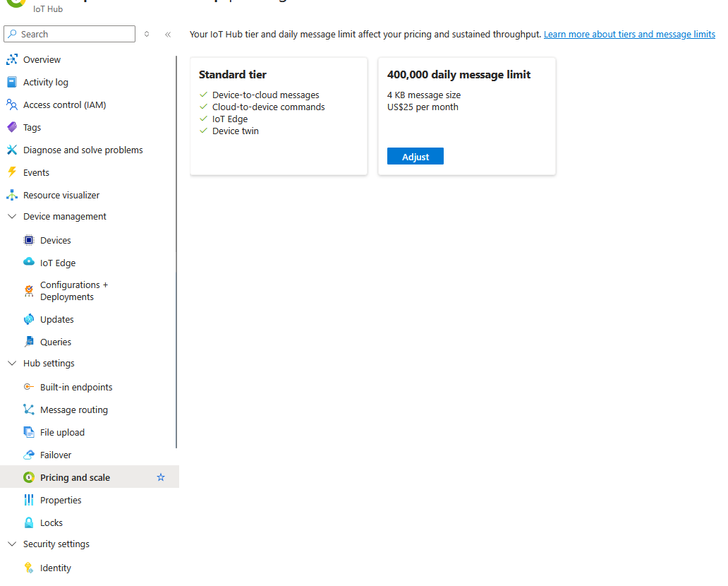The height and width of the screenshot is (586, 728).
Task: Collapse the Security settings section
Action: [x=12, y=544]
